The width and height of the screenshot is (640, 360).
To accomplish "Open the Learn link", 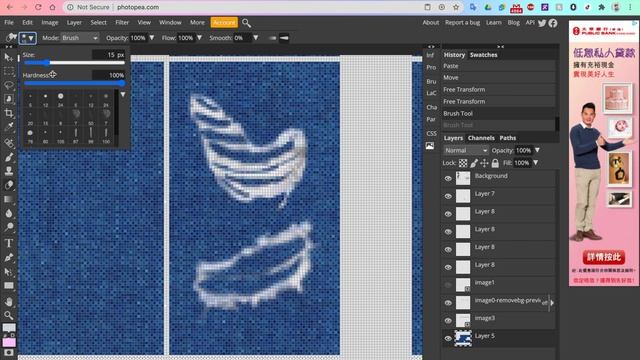I will tap(493, 22).
